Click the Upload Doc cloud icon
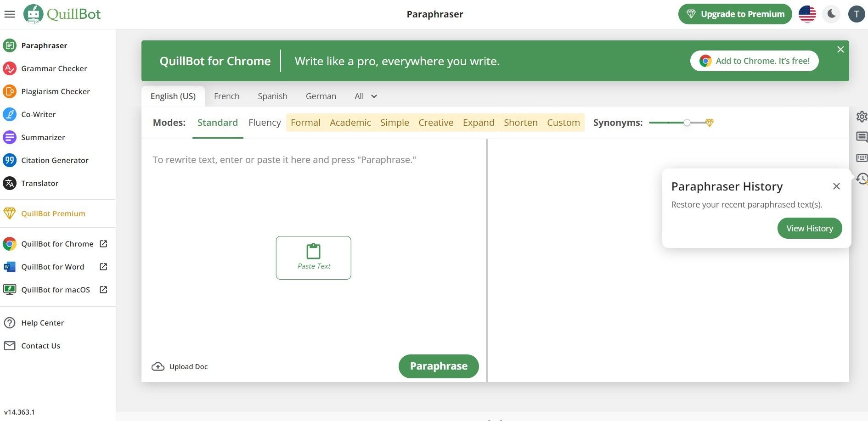Screen dimensions: 868x421 pos(158,366)
